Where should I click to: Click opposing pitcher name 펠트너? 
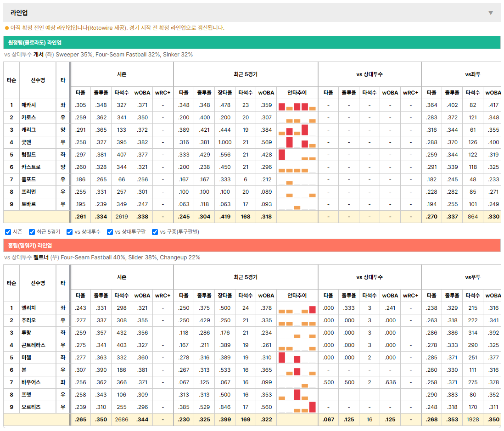coord(41,257)
